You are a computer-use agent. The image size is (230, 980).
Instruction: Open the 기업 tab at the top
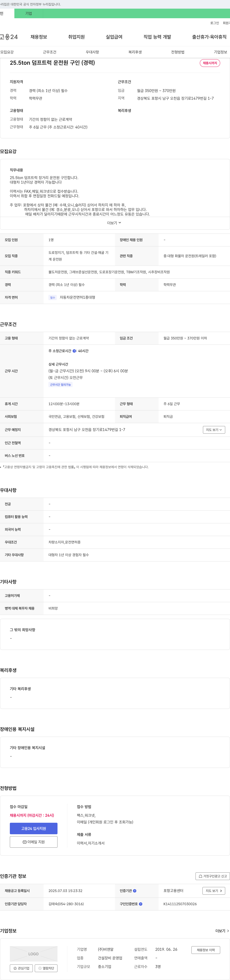(x=29, y=13)
